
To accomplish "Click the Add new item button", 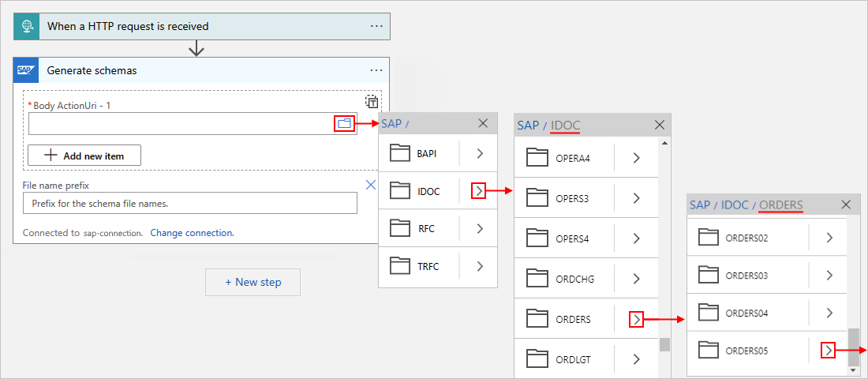I will point(84,156).
